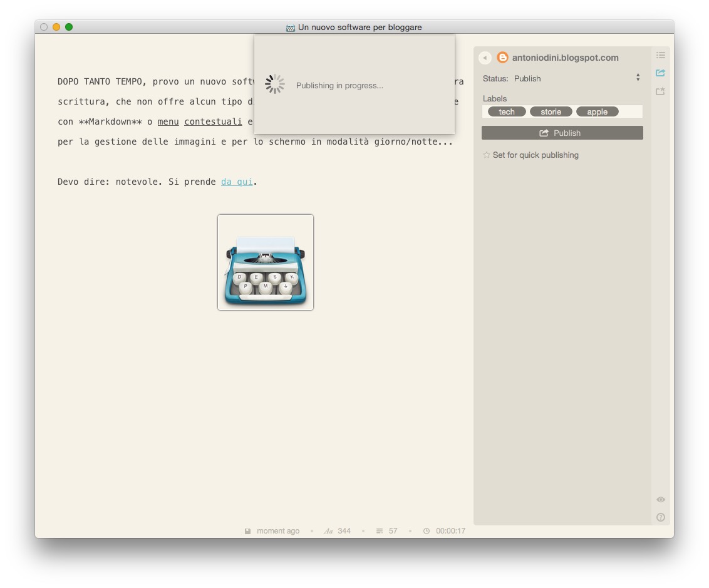Click the orange Blogger logo icon
709x588 pixels.
[502, 58]
